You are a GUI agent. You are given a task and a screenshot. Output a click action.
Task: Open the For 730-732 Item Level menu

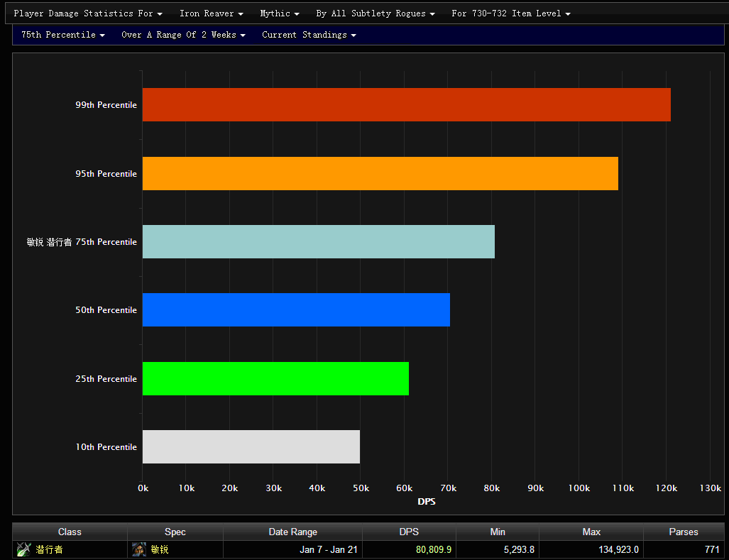click(510, 13)
